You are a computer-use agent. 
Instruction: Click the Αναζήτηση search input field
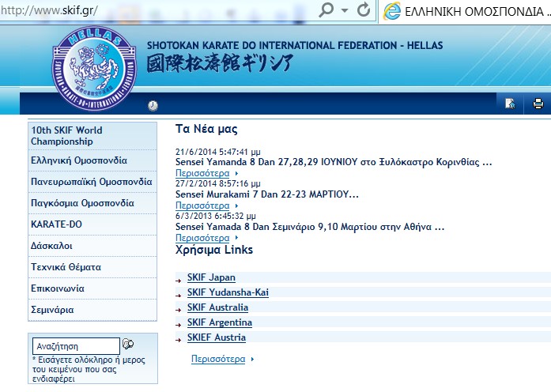click(x=76, y=346)
